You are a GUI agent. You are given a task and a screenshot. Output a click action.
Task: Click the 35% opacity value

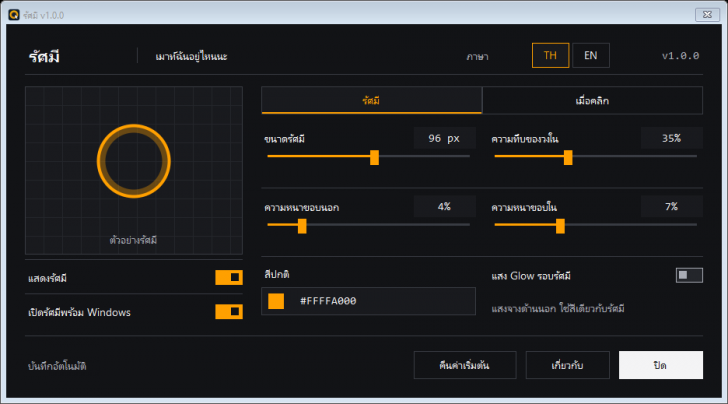point(671,138)
